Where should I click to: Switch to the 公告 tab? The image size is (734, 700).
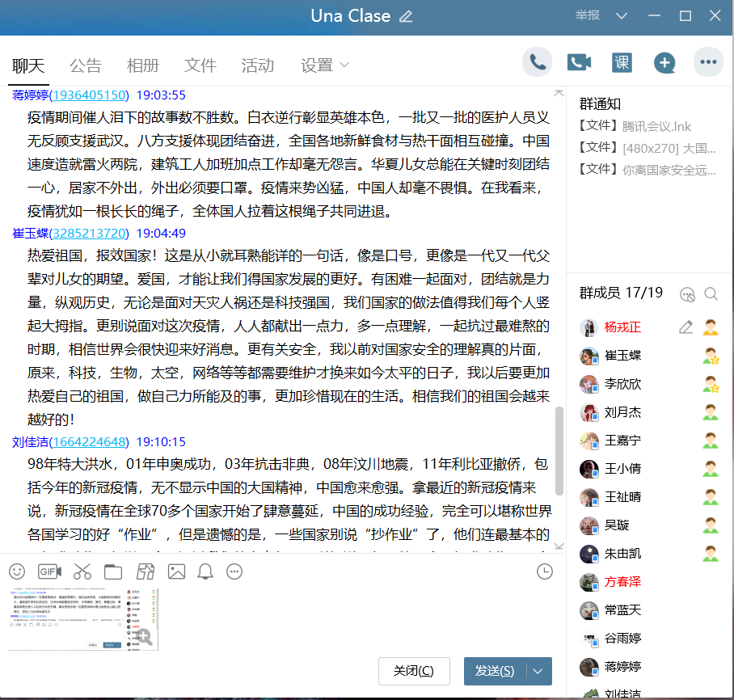(x=86, y=65)
